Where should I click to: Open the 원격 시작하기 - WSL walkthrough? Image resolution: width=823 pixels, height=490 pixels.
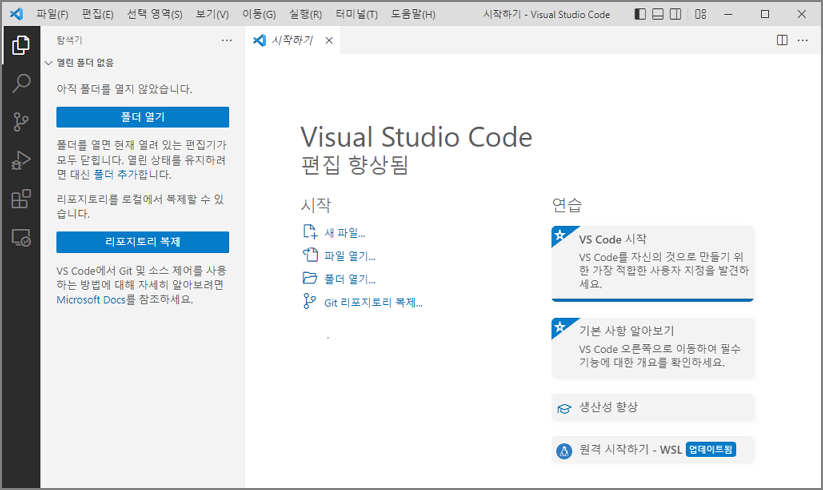[653, 450]
